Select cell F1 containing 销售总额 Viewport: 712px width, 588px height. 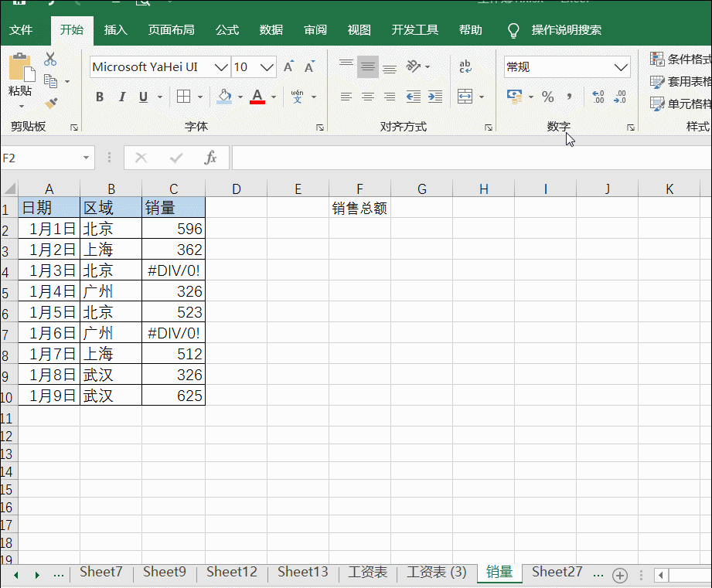[x=359, y=208]
